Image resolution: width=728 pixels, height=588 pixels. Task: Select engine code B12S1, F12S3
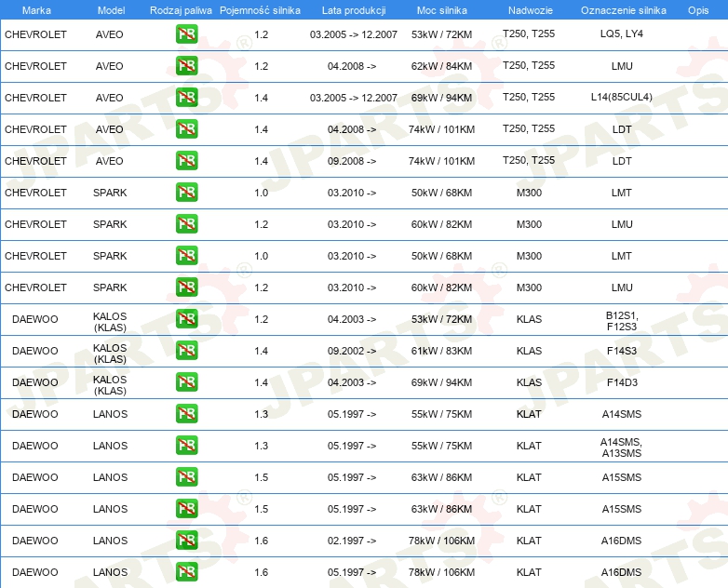[622, 321]
